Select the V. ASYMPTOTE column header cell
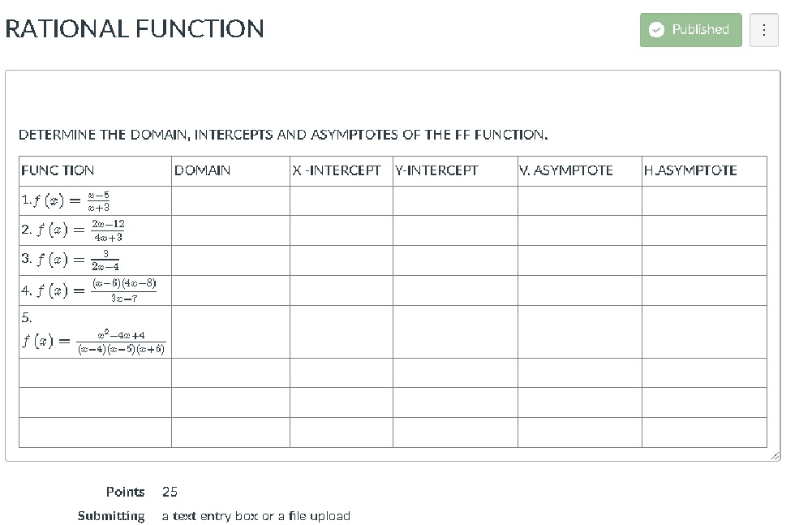The height and width of the screenshot is (525, 812). 578,170
